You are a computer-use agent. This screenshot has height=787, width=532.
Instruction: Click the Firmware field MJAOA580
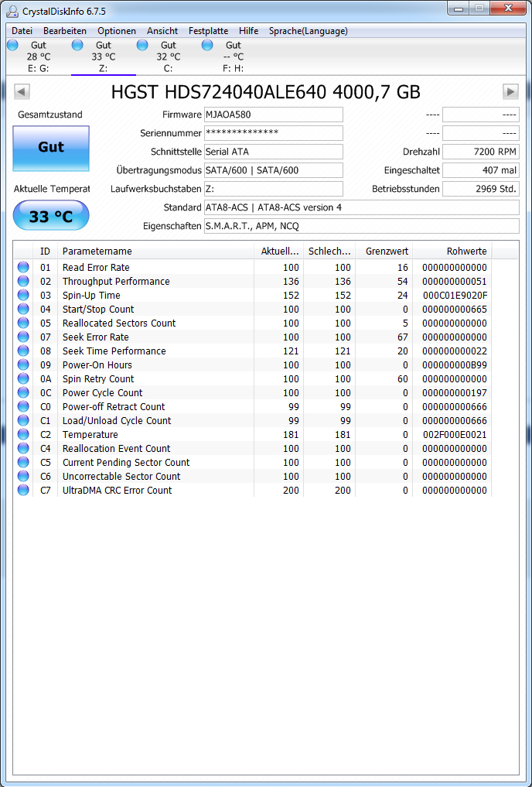[273, 115]
